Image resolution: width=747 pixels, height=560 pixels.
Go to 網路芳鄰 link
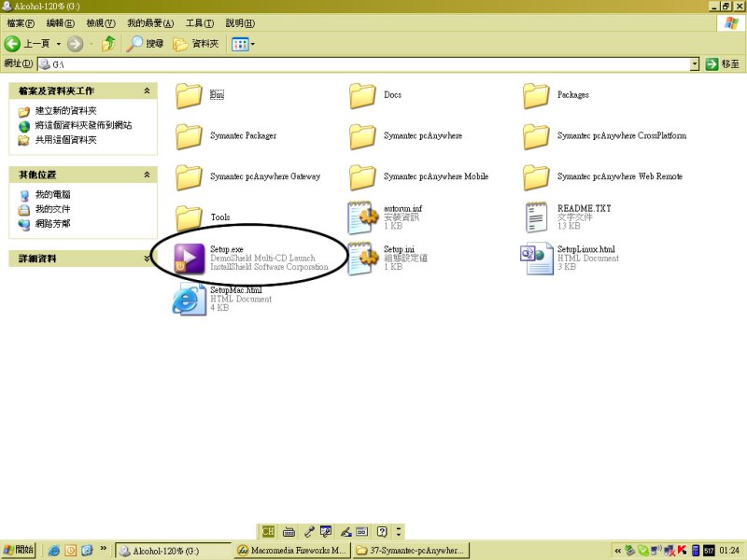(x=53, y=224)
